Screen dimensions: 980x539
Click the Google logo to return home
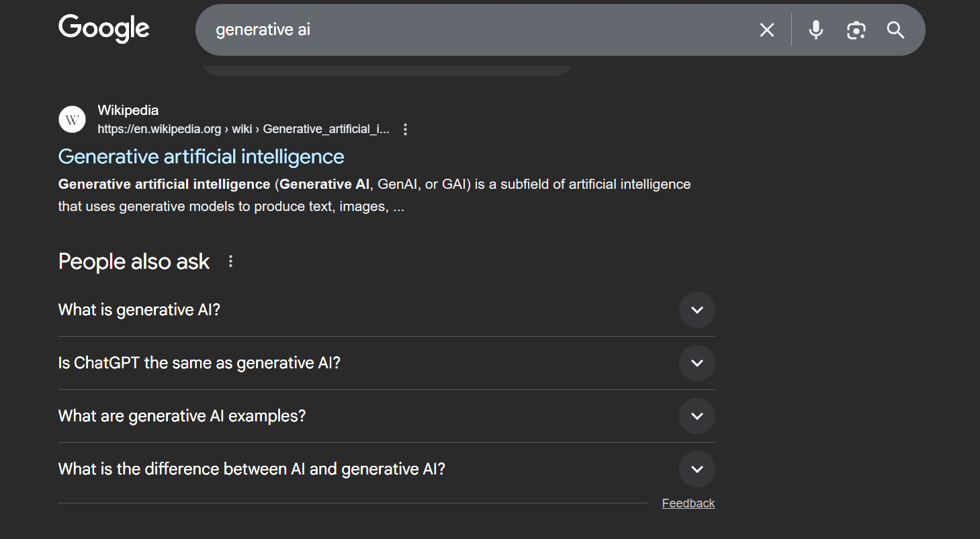coord(103,28)
